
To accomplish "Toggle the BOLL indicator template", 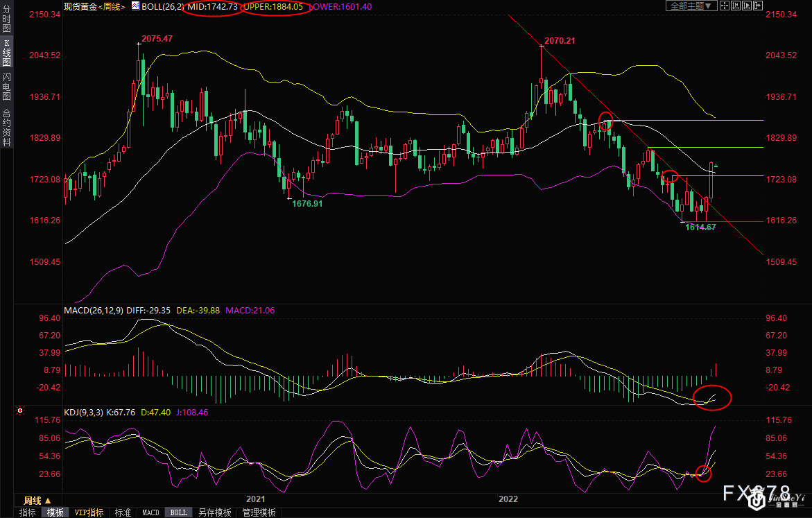I will point(178,512).
